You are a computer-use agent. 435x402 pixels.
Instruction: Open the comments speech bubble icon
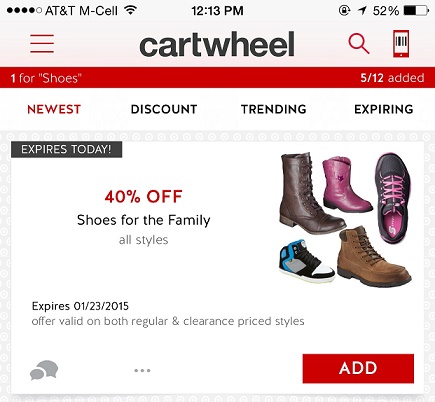pos(44,370)
